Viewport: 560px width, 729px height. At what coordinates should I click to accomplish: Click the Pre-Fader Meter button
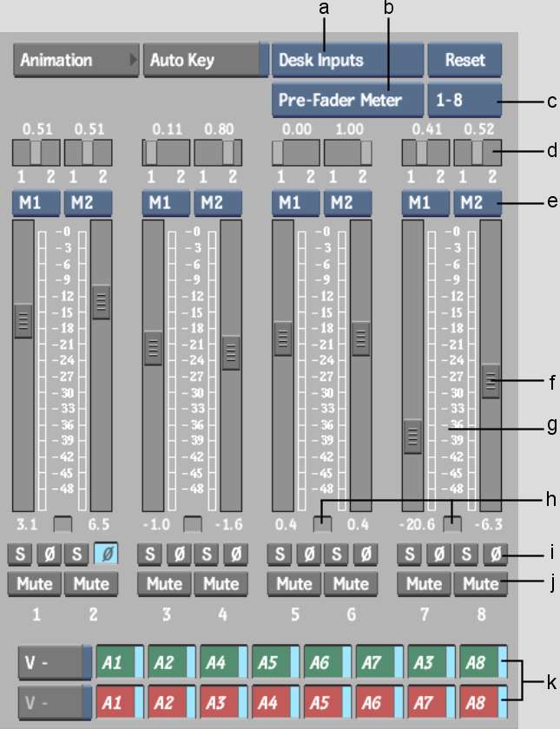346,100
